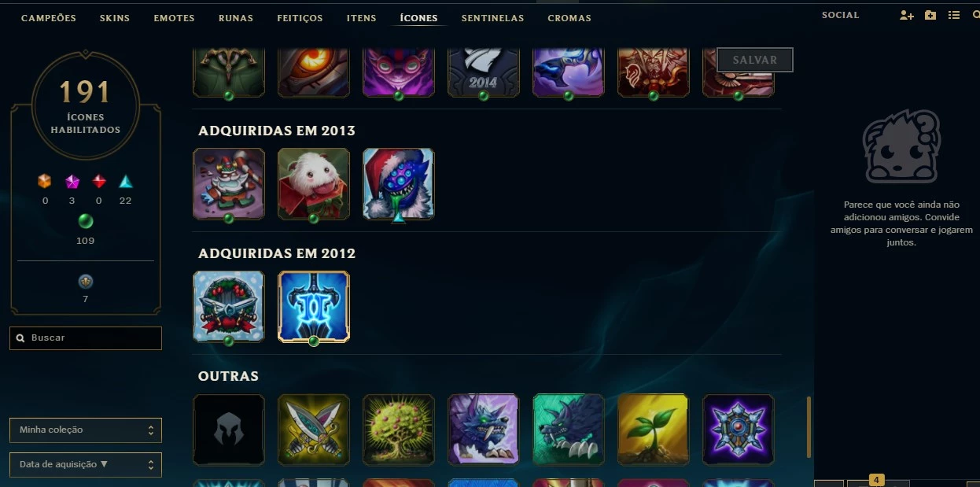Toggle the friends list view options icon
Image resolution: width=980 pixels, height=487 pixels.
pyautogui.click(x=954, y=15)
